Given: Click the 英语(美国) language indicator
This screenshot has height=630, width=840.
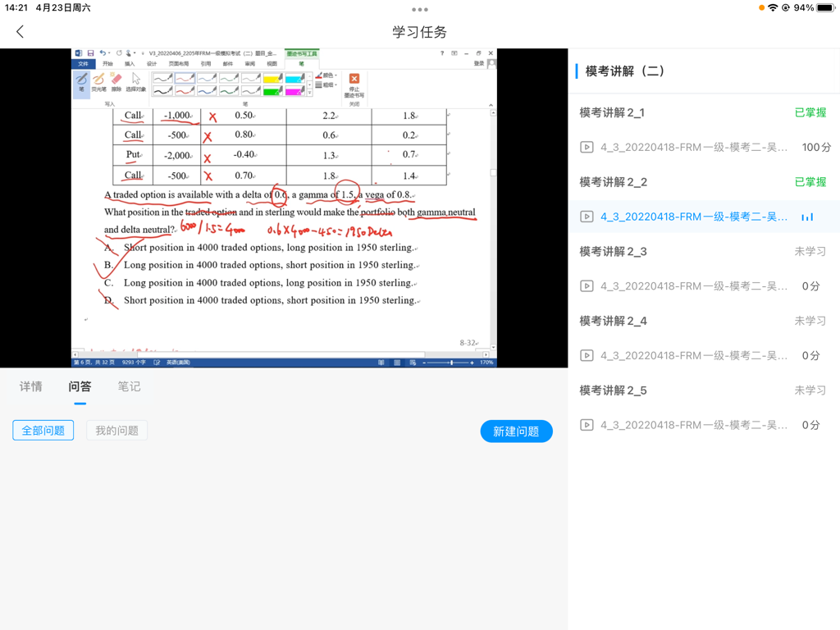Looking at the screenshot, I should tap(178, 363).
